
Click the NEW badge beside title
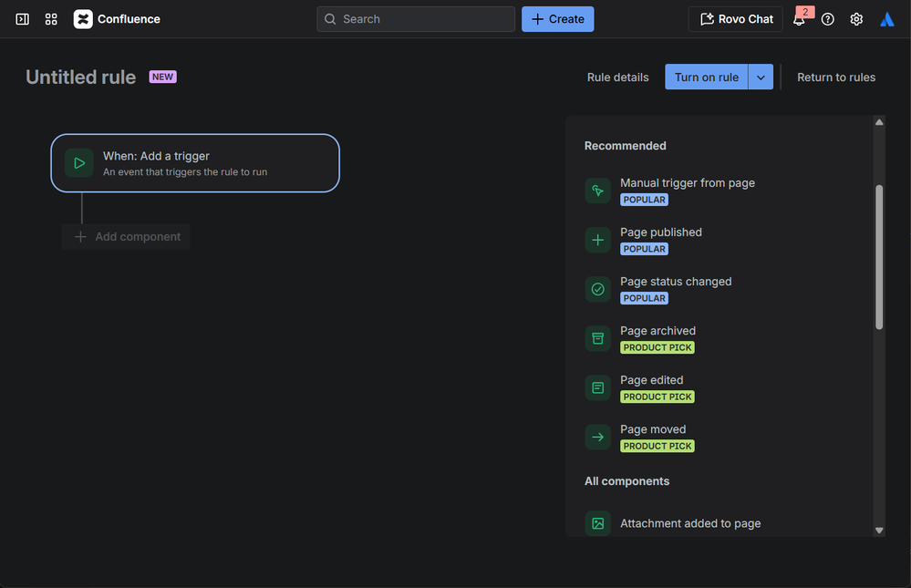[x=162, y=77]
